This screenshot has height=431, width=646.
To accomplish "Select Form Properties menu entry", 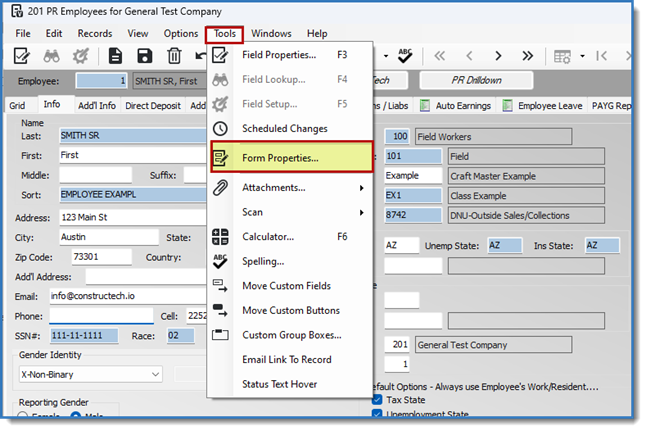I will [292, 157].
